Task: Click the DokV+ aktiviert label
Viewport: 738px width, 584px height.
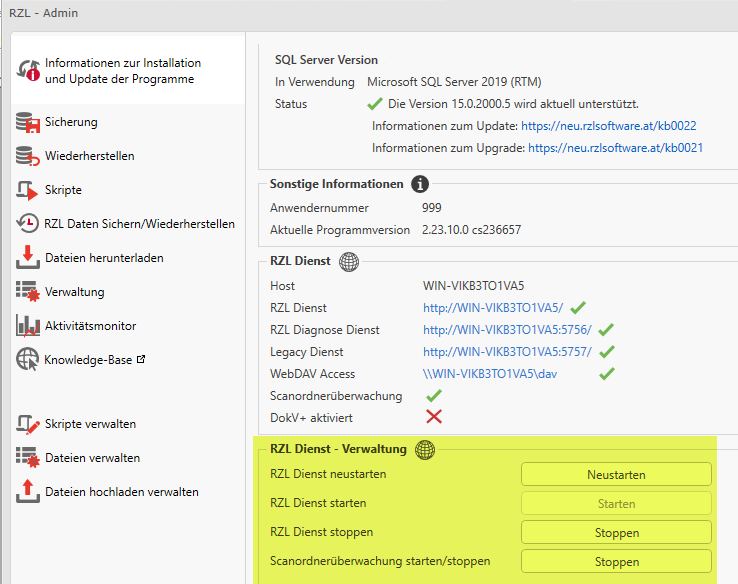Action: pyautogui.click(x=311, y=418)
